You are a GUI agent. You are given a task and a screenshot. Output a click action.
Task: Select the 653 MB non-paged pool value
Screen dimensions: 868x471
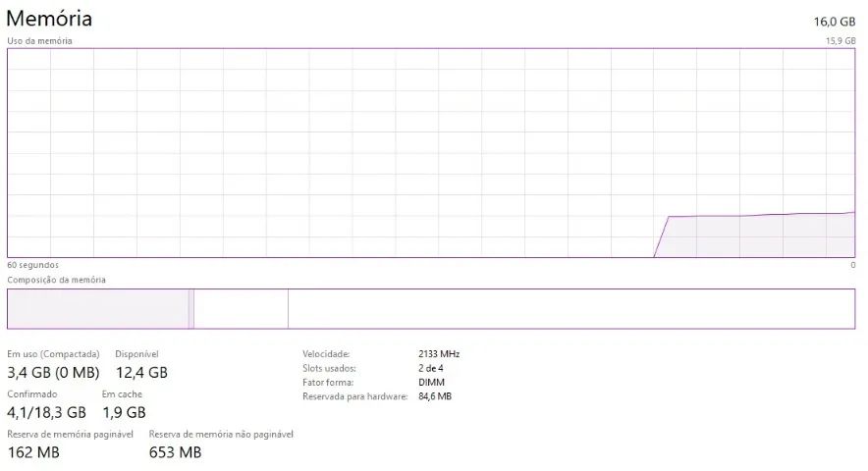tap(175, 452)
